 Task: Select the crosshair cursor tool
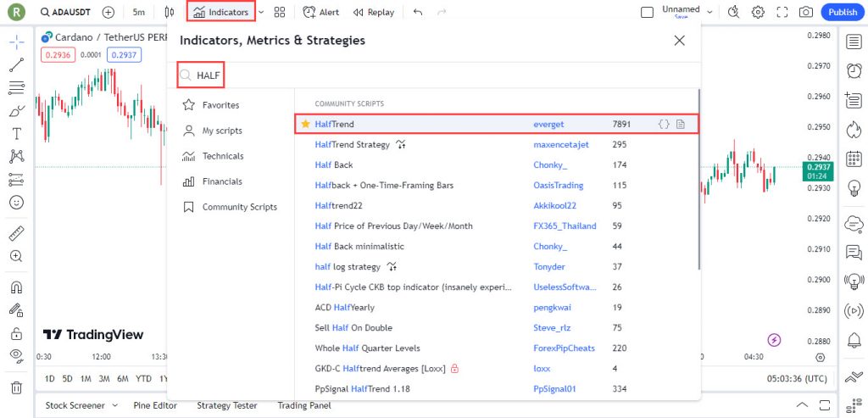[x=17, y=42]
